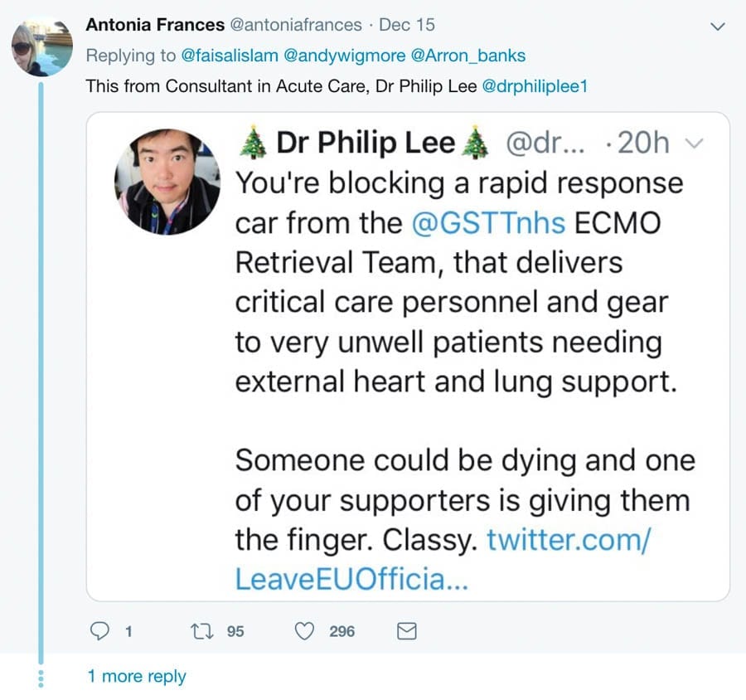Show 1 more reply
This screenshot has width=746, height=700.
click(137, 676)
